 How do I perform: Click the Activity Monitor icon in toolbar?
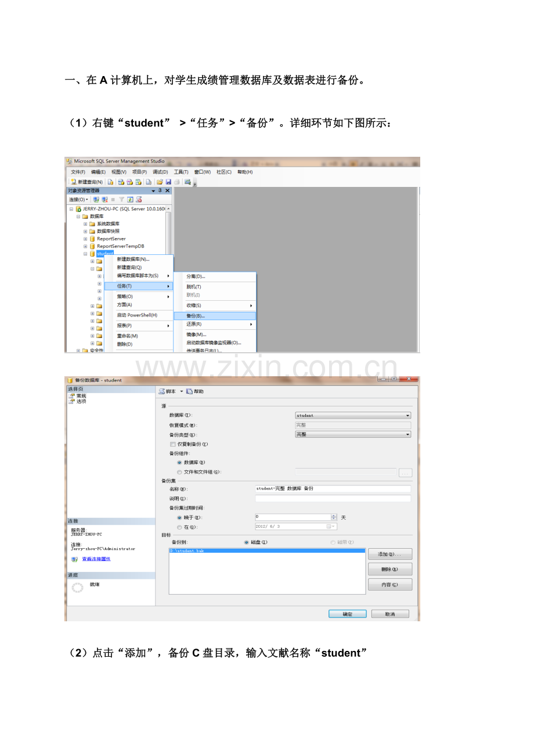click(x=187, y=182)
